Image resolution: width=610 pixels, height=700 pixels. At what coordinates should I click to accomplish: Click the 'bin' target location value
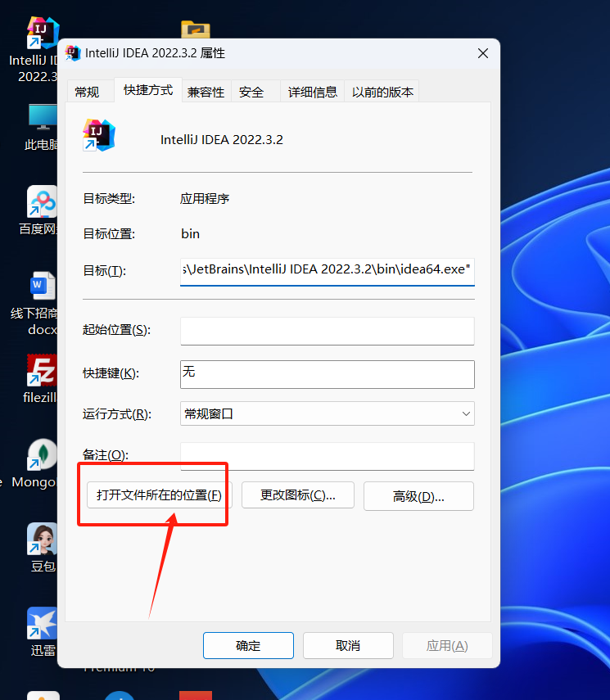coord(190,233)
